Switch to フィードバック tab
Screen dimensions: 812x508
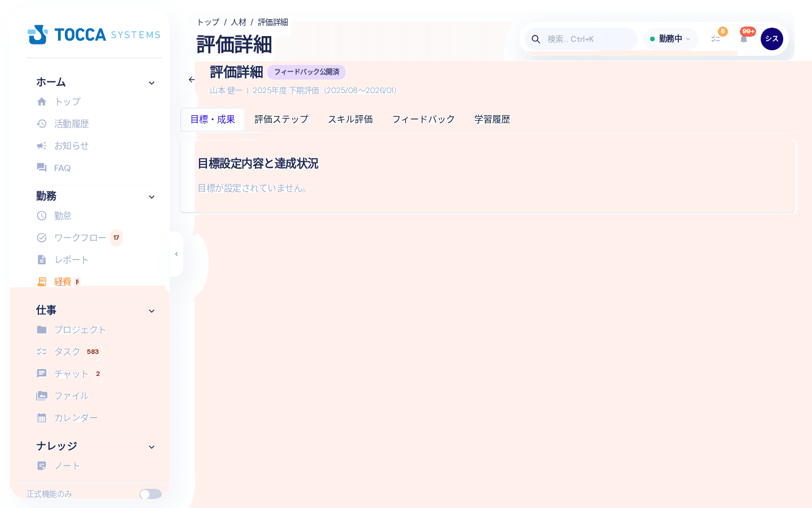tap(423, 120)
